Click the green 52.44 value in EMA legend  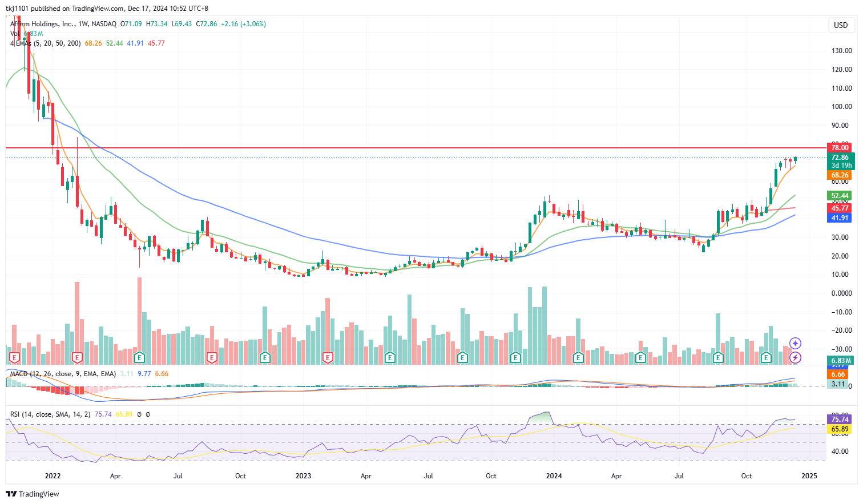[114, 43]
